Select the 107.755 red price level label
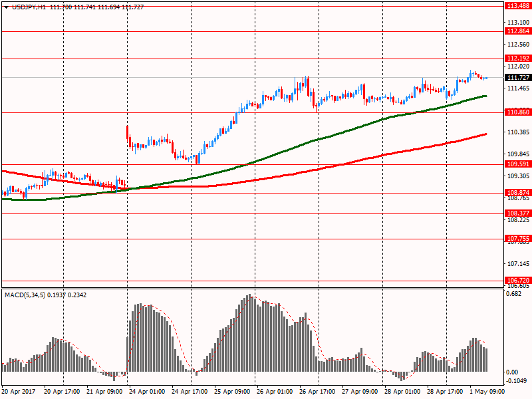 pyautogui.click(x=518, y=239)
